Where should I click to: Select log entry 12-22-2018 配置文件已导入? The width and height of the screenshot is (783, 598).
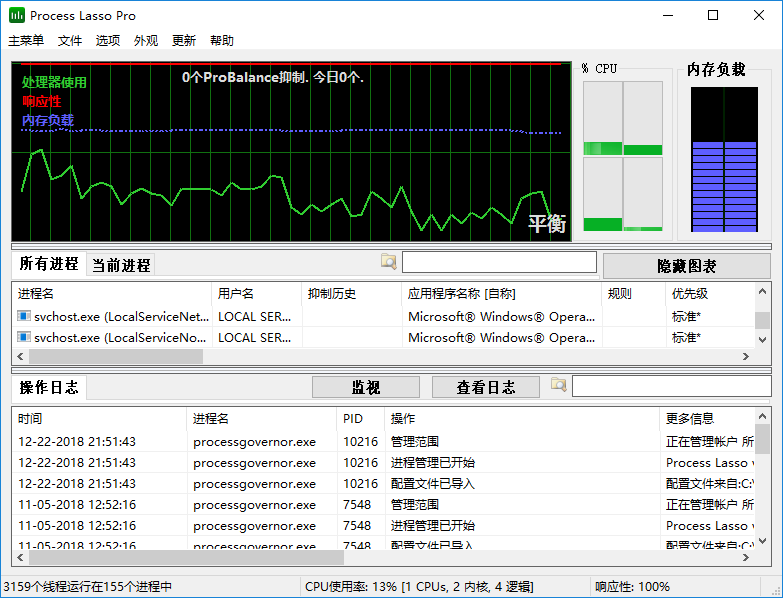pos(383,484)
